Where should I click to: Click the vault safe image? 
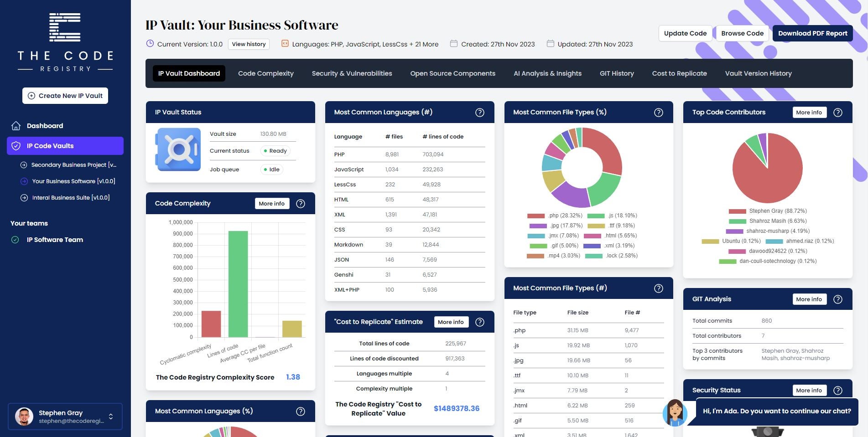click(178, 149)
